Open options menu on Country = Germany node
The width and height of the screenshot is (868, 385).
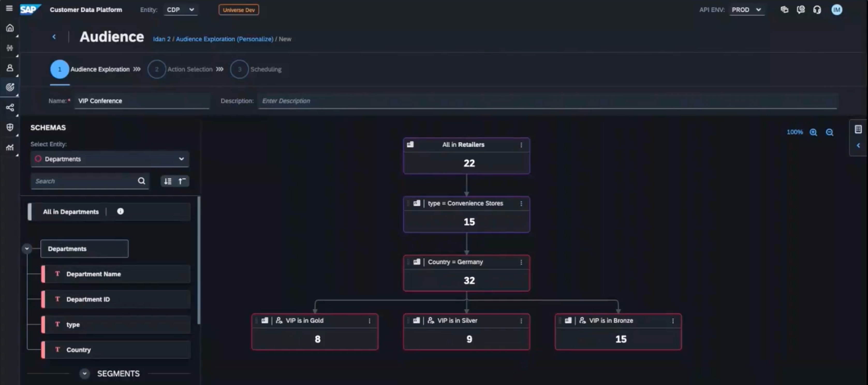(521, 262)
